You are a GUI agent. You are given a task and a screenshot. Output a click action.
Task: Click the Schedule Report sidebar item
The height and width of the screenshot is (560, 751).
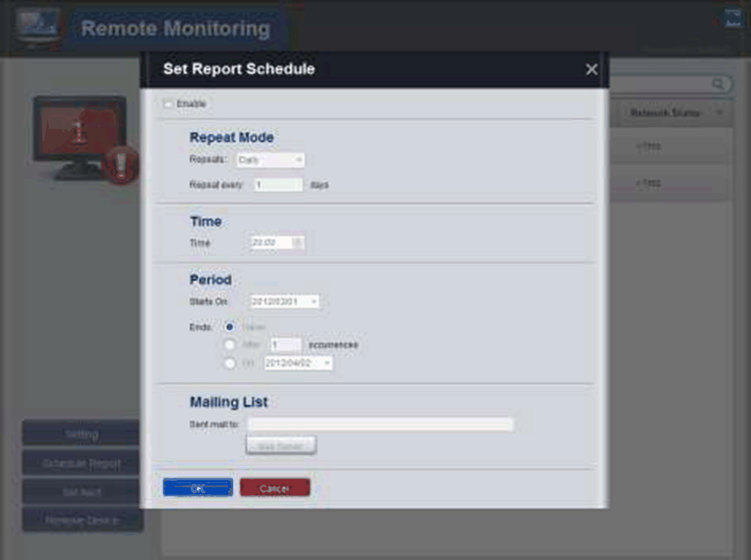[81, 464]
